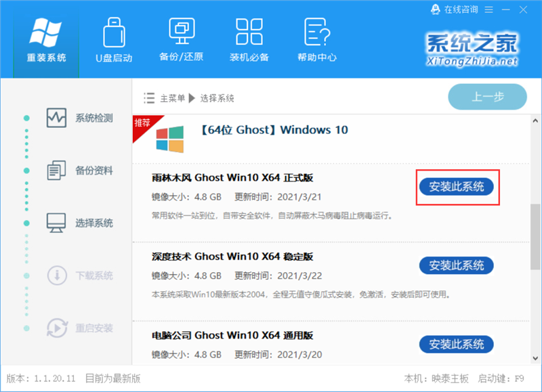Image resolution: width=542 pixels, height=392 pixels.
Task: Click the list icon beside 主菜单 breadcrumb
Action: [x=148, y=97]
